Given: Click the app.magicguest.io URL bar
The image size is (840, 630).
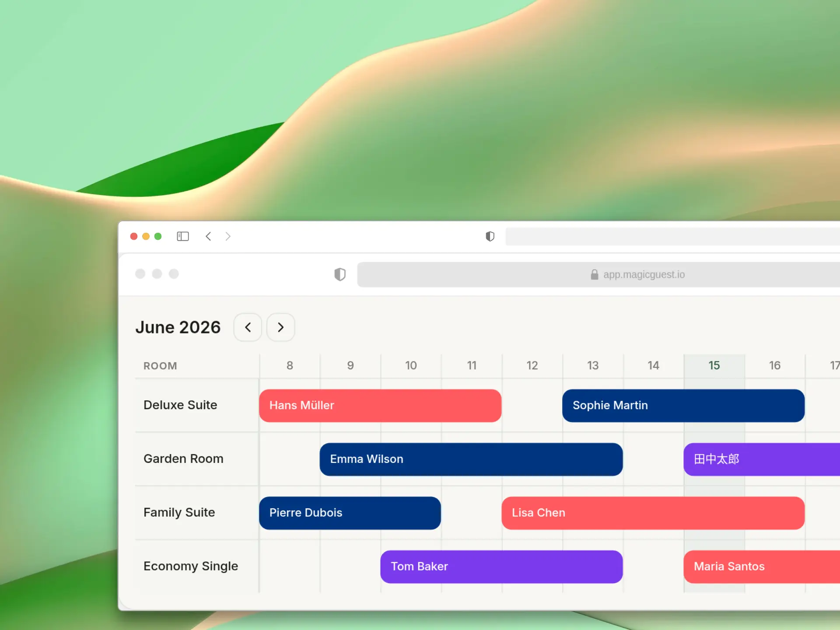Looking at the screenshot, I should point(598,274).
